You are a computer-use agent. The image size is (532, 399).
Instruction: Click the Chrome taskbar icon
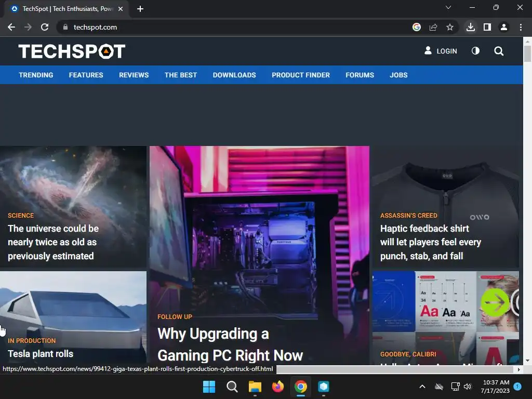coord(301,387)
